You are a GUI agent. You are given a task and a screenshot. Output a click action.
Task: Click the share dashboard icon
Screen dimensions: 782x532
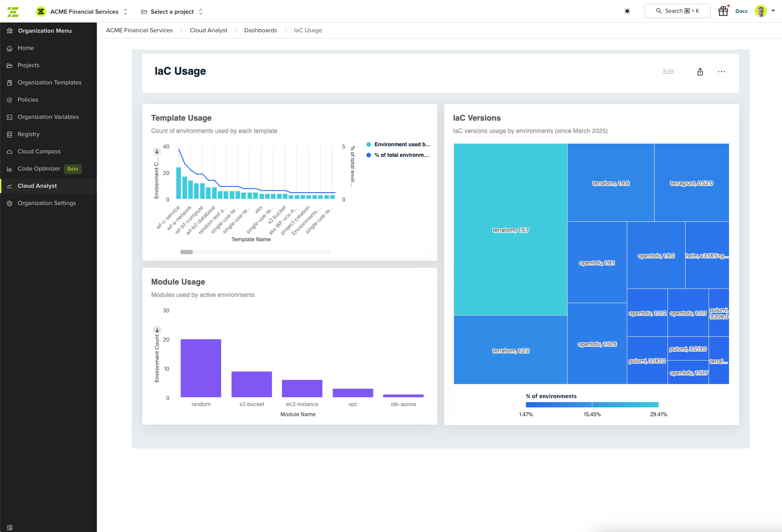700,72
